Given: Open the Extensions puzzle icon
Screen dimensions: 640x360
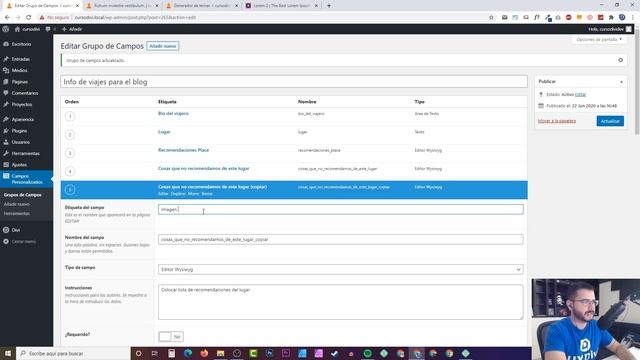Looking at the screenshot, I should pos(611,18).
